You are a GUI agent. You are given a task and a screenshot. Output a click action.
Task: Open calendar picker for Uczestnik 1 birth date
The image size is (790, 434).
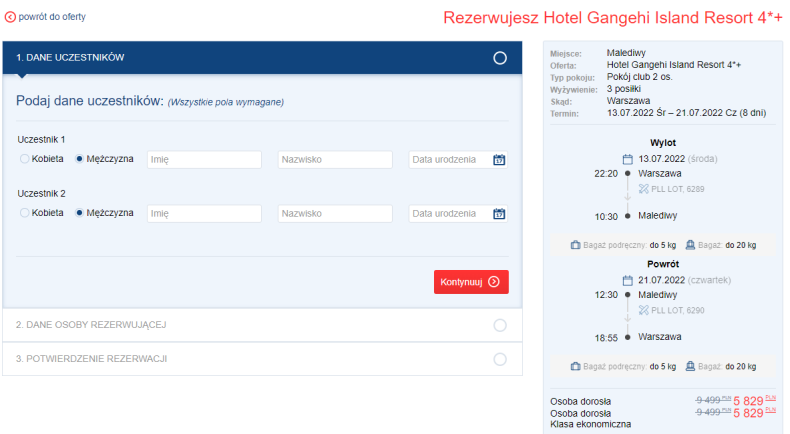(500, 159)
